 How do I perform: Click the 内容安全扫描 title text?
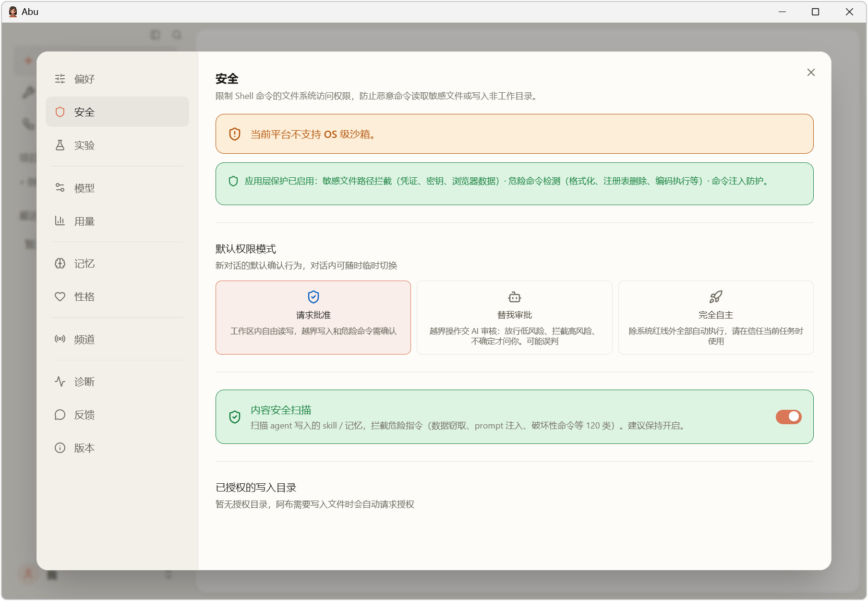281,410
